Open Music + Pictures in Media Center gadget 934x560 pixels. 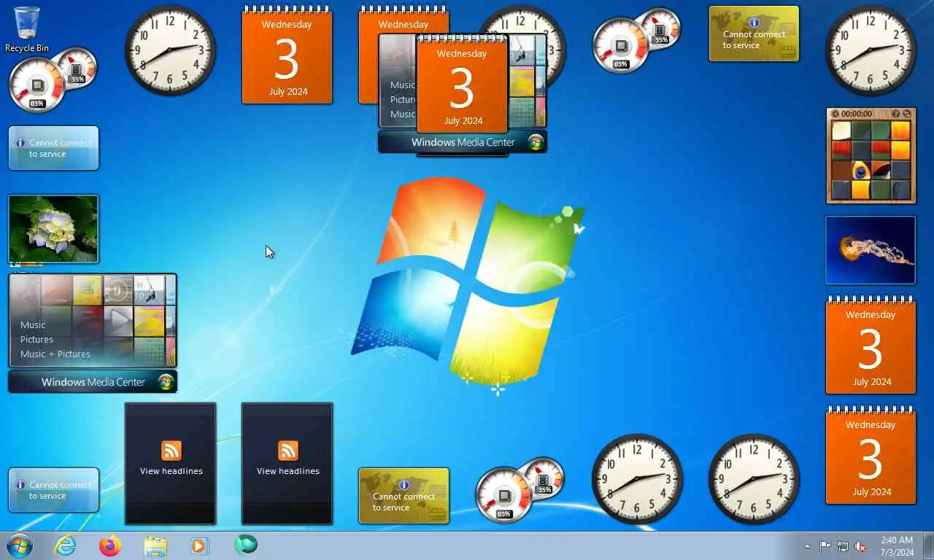55,354
